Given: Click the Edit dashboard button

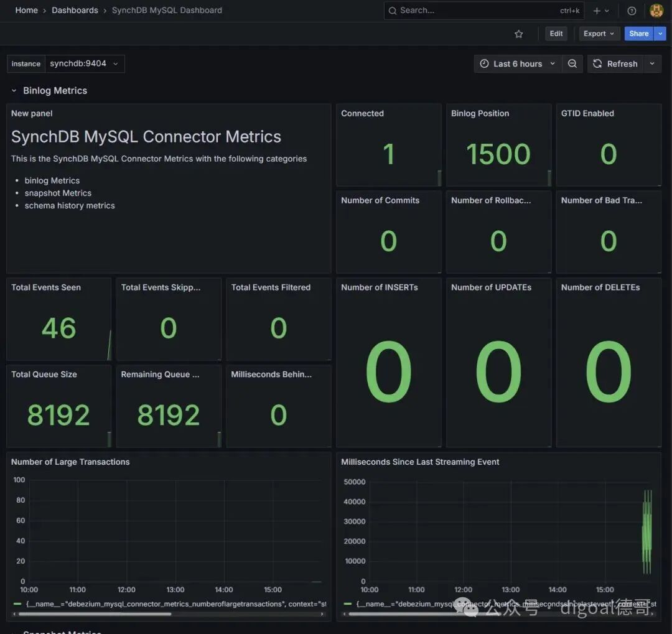Looking at the screenshot, I should coord(556,34).
